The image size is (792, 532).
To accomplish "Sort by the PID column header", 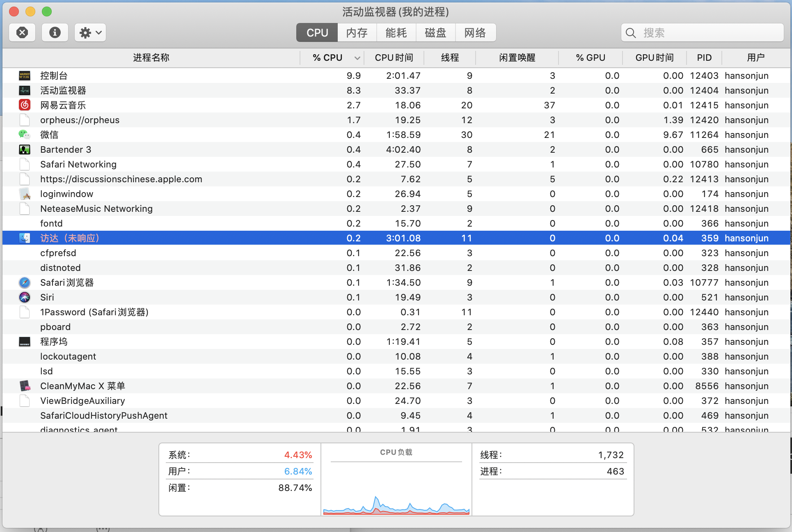I will (704, 58).
